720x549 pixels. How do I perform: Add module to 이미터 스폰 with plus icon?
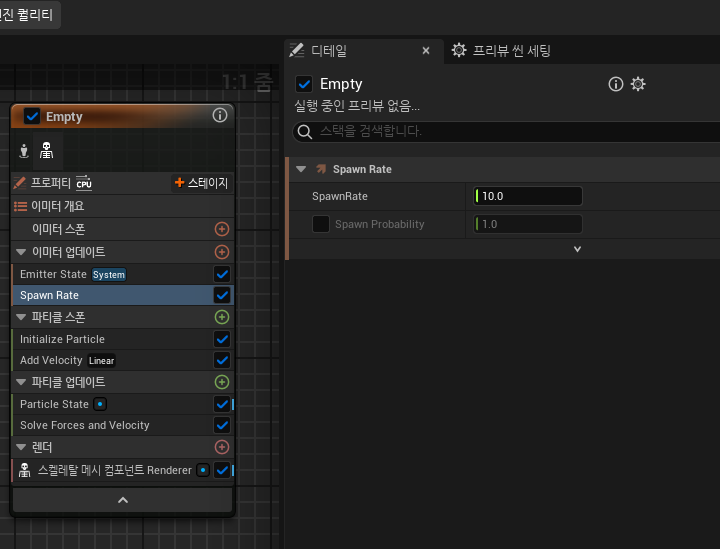[x=222, y=229]
